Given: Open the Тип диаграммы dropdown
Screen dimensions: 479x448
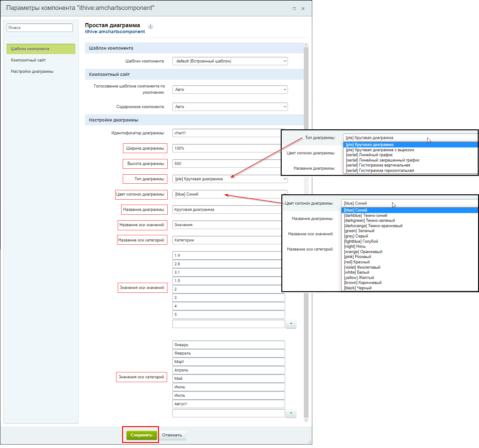Looking at the screenshot, I should pyautogui.click(x=230, y=179).
